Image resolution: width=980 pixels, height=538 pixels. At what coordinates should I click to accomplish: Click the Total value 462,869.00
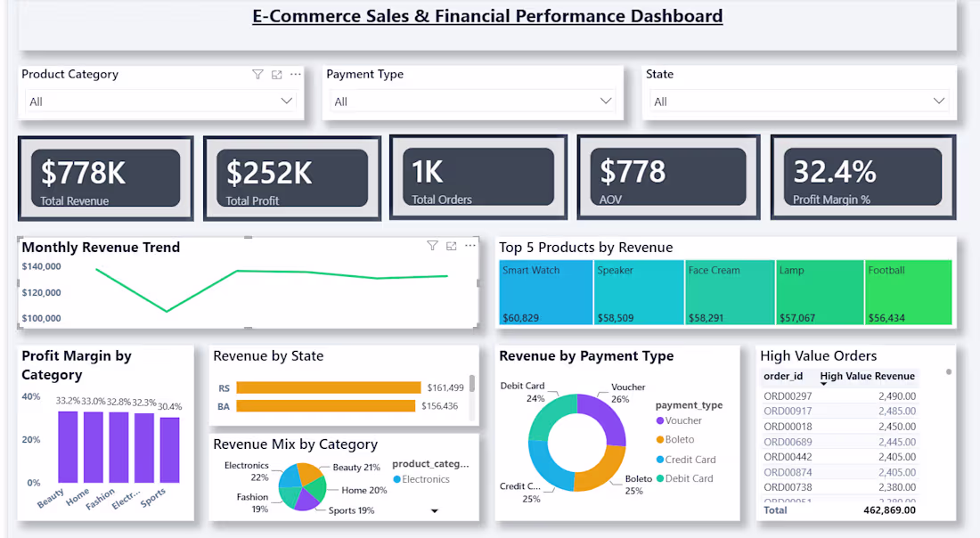click(889, 510)
